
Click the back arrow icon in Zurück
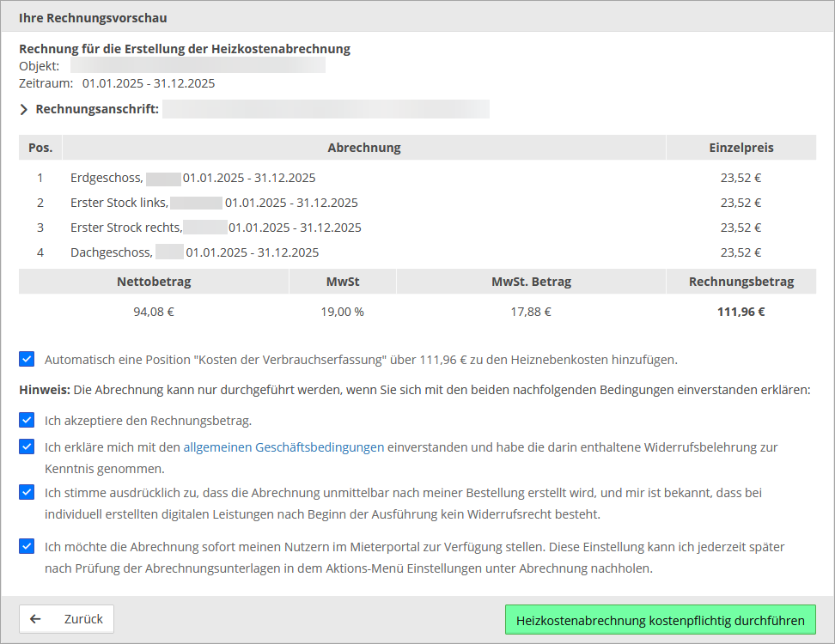pyautogui.click(x=35, y=619)
